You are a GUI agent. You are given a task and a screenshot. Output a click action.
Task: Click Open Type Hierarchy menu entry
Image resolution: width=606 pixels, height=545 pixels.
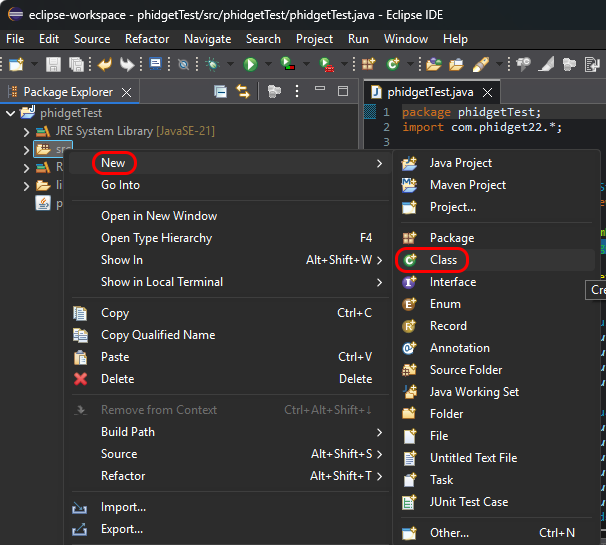point(156,238)
